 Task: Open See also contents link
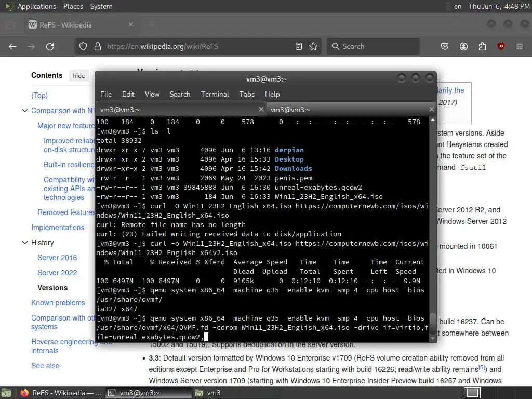(x=45, y=366)
